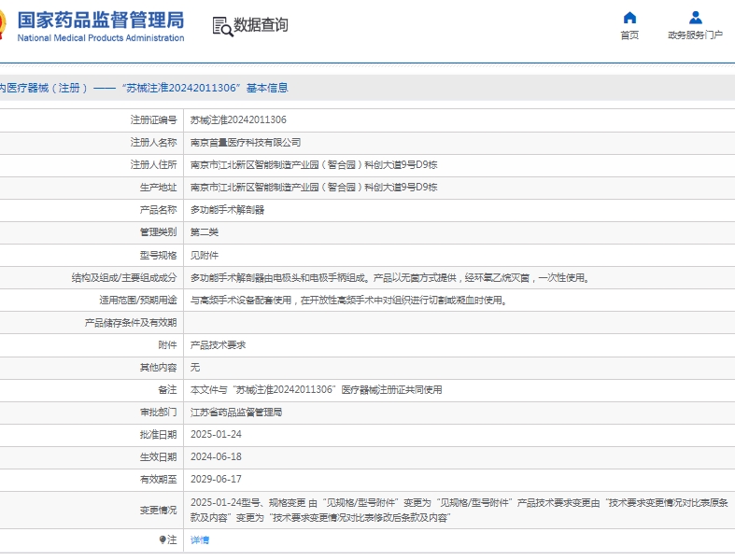Click the 适用范围/预期用途 description text
The image size is (735, 560).
(x=348, y=301)
